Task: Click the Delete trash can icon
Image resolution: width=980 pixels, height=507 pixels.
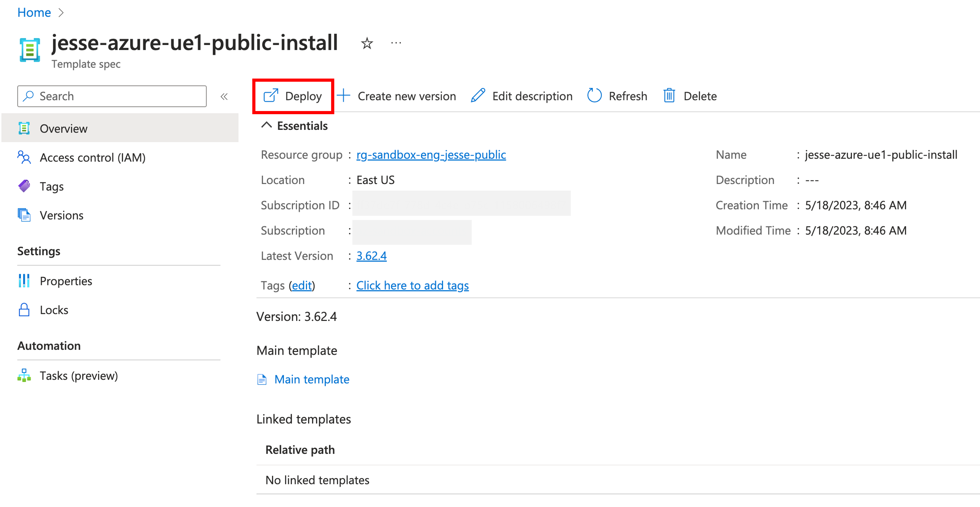Action: pos(669,96)
